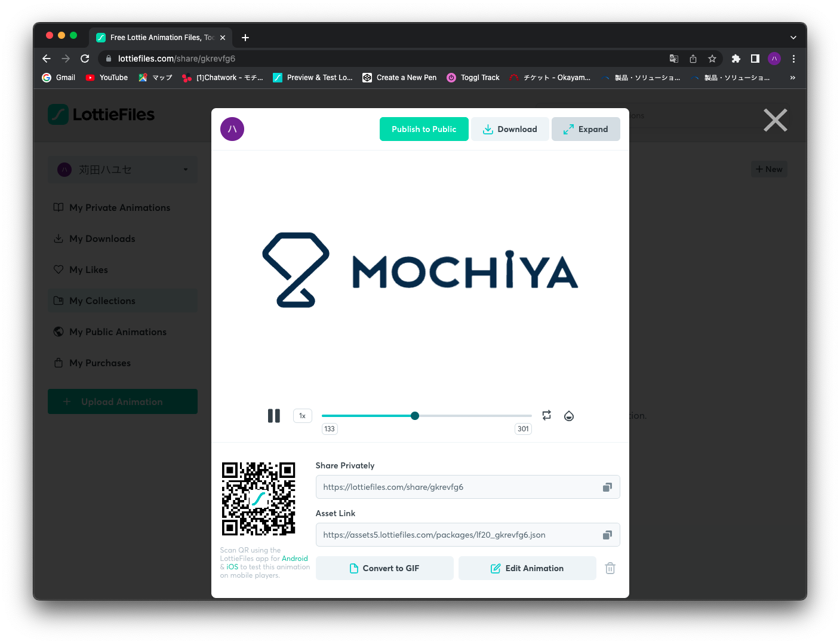The width and height of the screenshot is (840, 644).
Task: Open My Purchases
Action: [x=122, y=363]
